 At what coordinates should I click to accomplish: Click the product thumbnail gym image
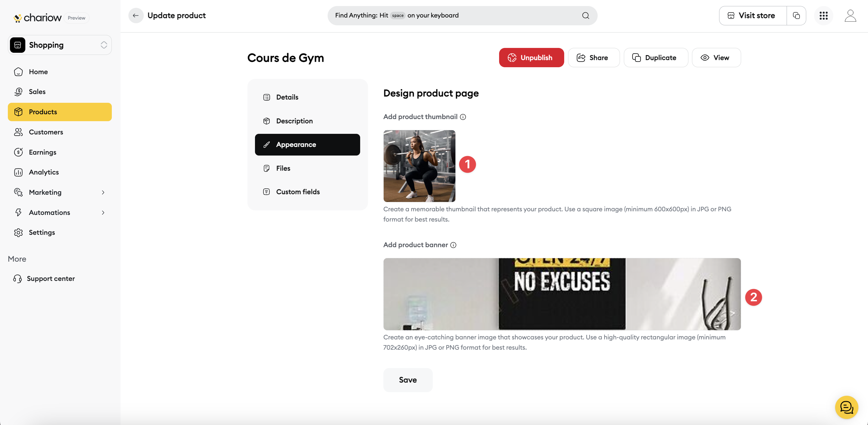[x=419, y=166]
